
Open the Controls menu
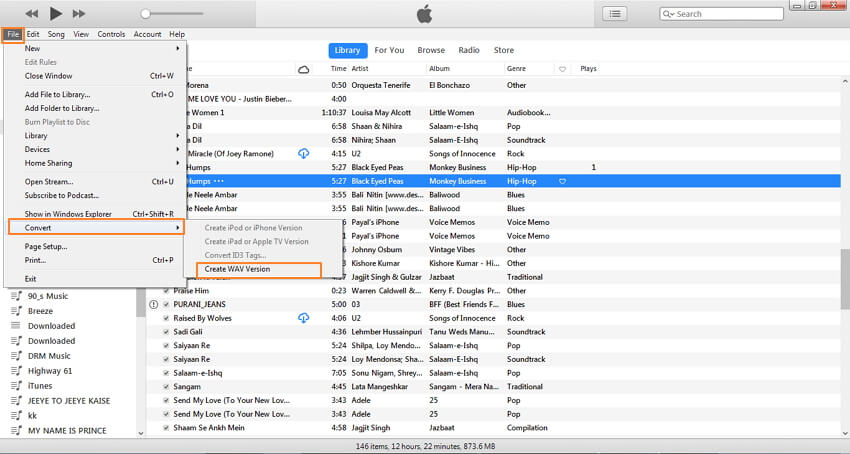click(x=111, y=34)
